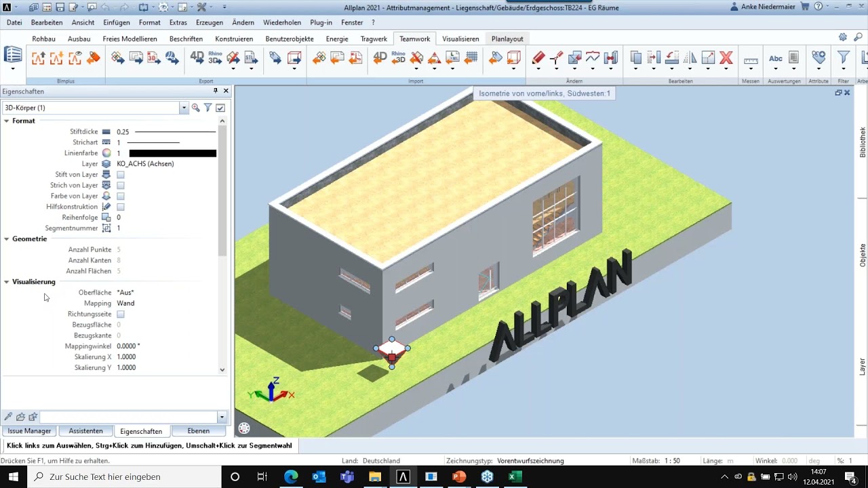868x488 pixels.
Task: Click the save icon in quick access toolbar
Action: tap(60, 7)
